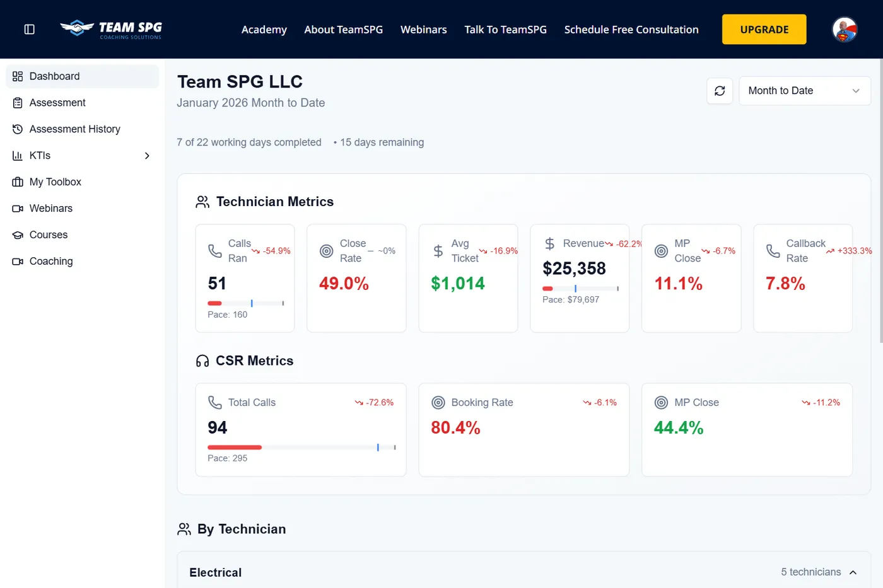This screenshot has height=588, width=883.
Task: Open the Academy menu item
Action: [x=264, y=30]
